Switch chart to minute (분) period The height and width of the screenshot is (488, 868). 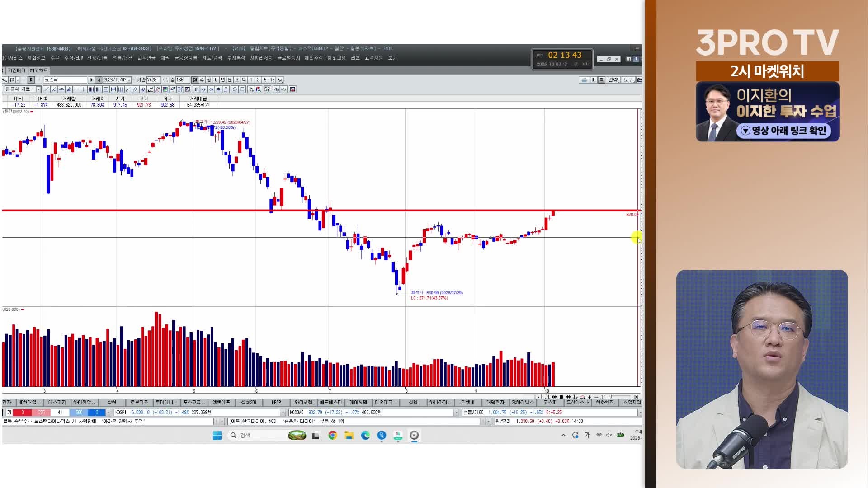(230, 80)
